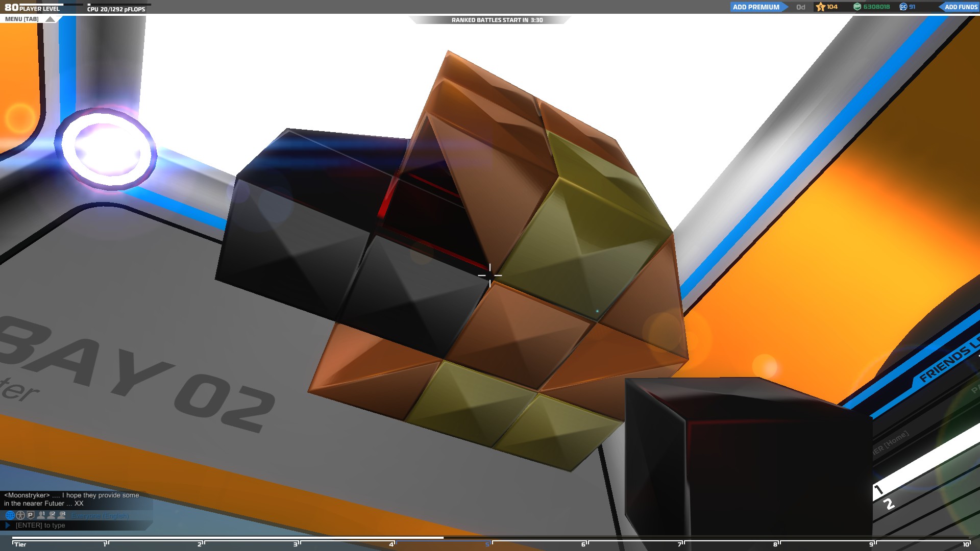Select custom chat channel 1
The height and width of the screenshot is (551, 980).
coord(41,515)
